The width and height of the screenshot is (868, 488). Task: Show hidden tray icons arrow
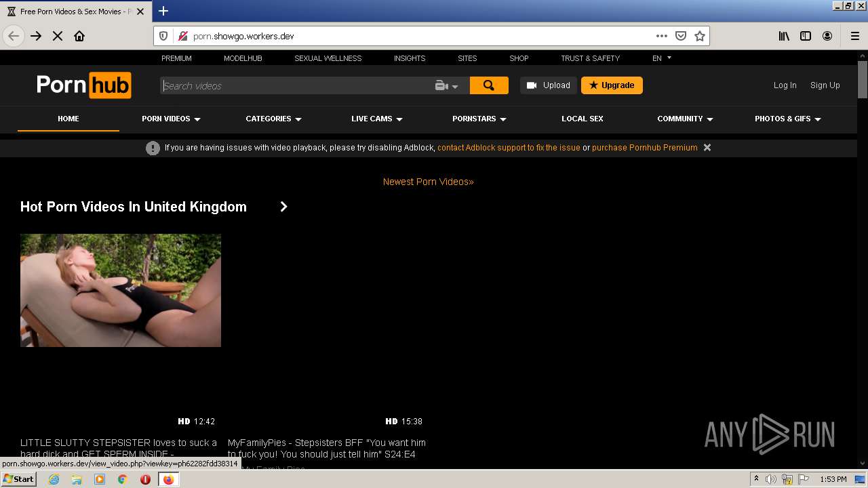pyautogui.click(x=756, y=479)
